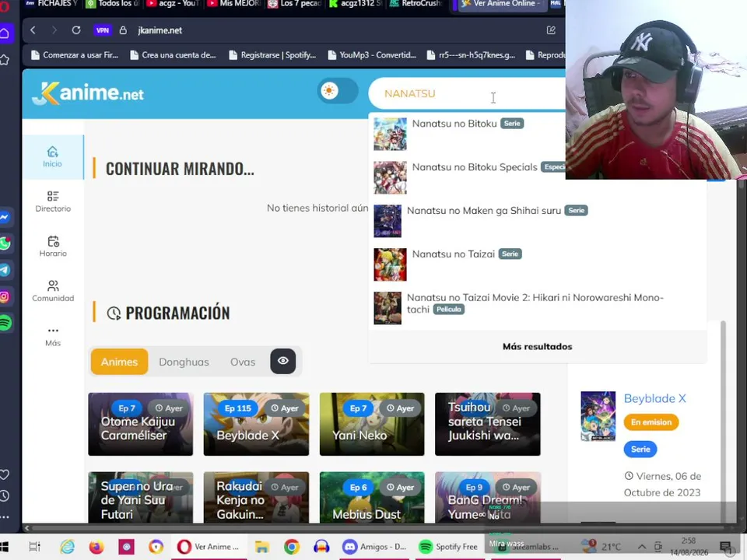Open Spotify Free from the taskbar
Viewport: 747px width, 560px height.
449,547
